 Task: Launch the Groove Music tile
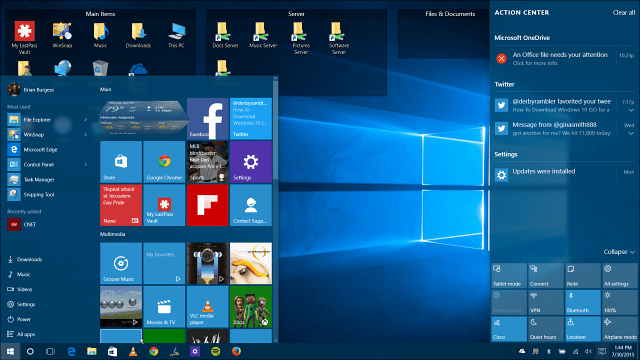coord(121,263)
